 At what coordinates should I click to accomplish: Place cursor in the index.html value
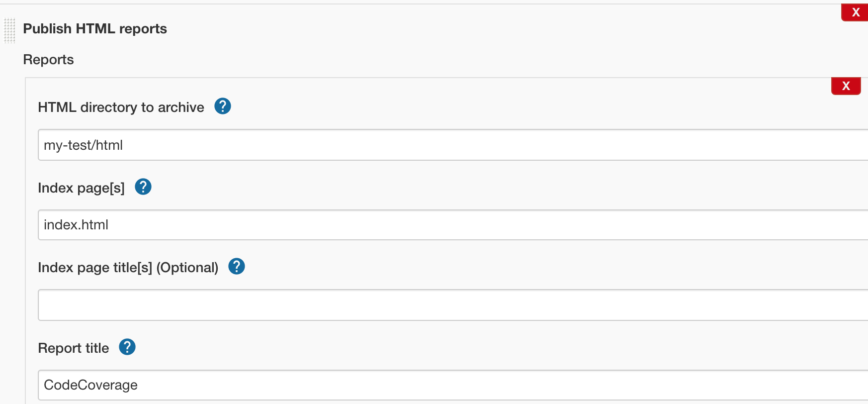tap(76, 225)
